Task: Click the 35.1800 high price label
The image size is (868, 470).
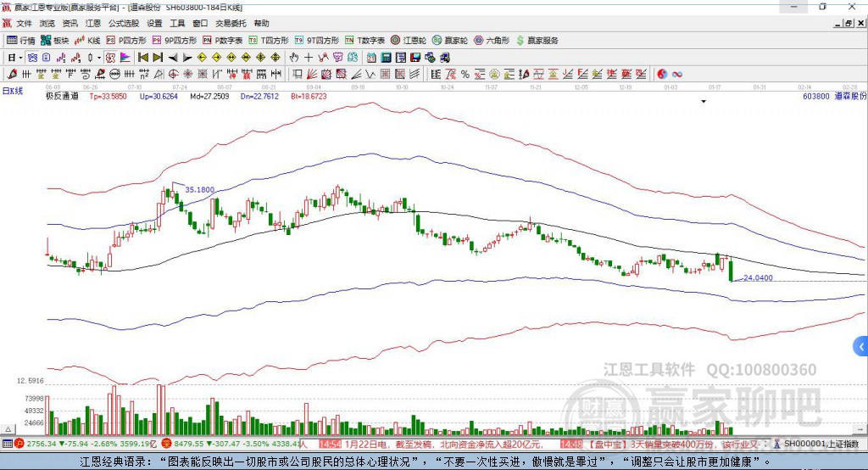Action: 199,189
